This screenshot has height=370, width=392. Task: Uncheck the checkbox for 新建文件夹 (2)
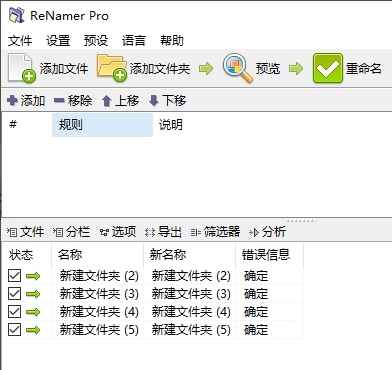pos(14,276)
